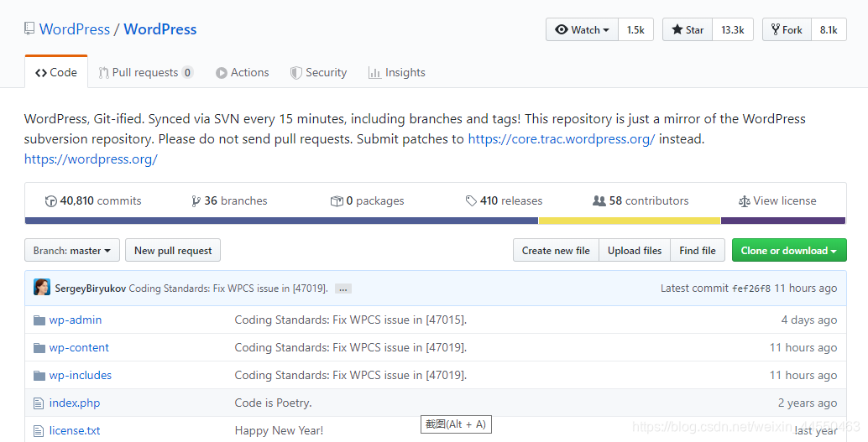Open the wp-includes folder link
This screenshot has height=442, width=868.
coord(81,375)
